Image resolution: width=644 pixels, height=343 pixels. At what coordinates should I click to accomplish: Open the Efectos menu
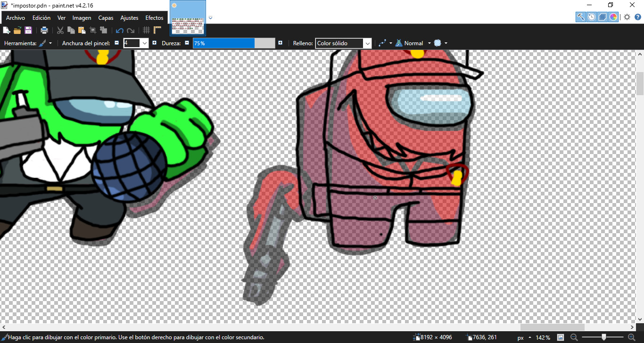point(154,17)
